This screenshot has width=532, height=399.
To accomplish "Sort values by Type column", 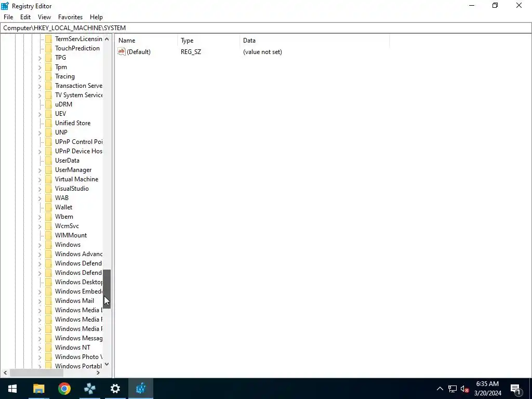I will (208, 41).
